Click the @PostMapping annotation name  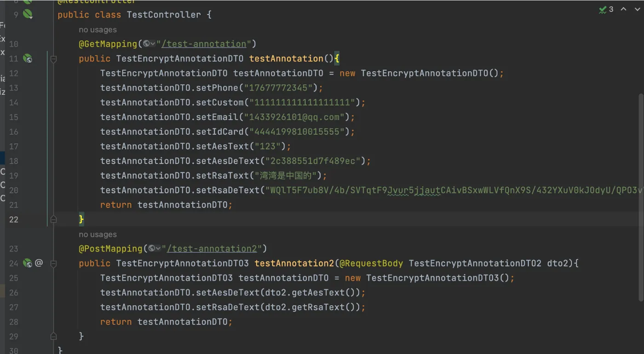coord(111,249)
